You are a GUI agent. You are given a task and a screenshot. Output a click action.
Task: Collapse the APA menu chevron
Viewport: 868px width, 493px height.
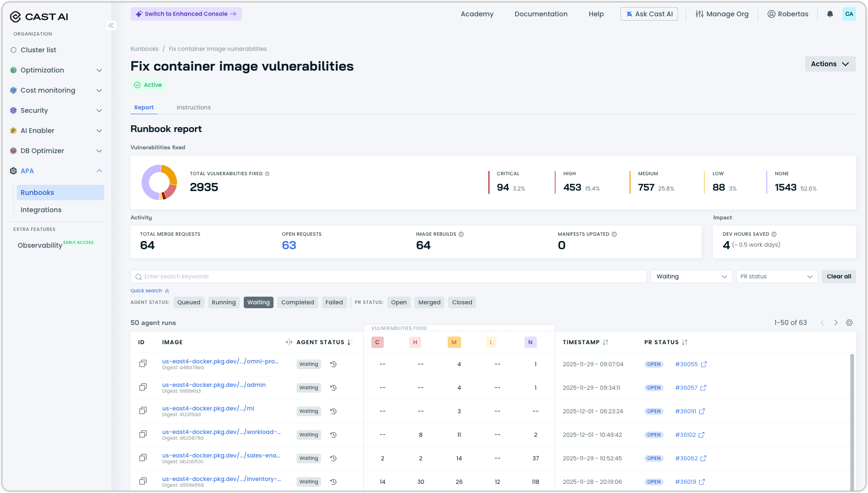[x=99, y=171]
